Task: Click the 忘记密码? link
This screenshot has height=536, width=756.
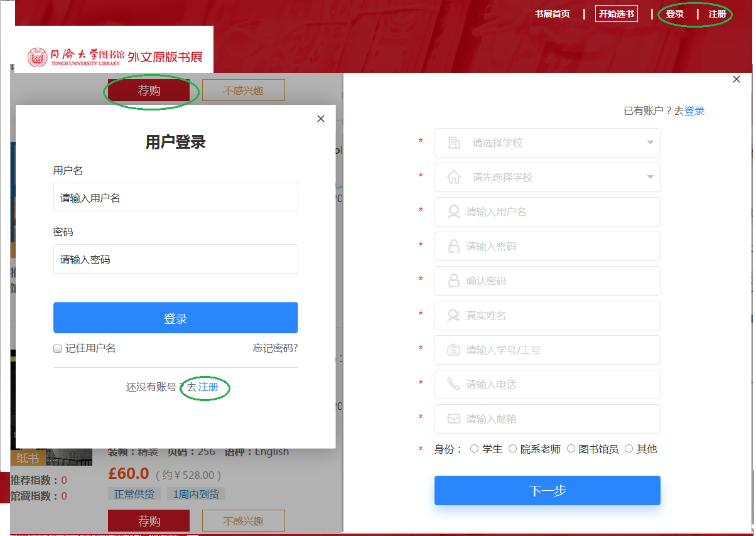Action: pyautogui.click(x=275, y=348)
